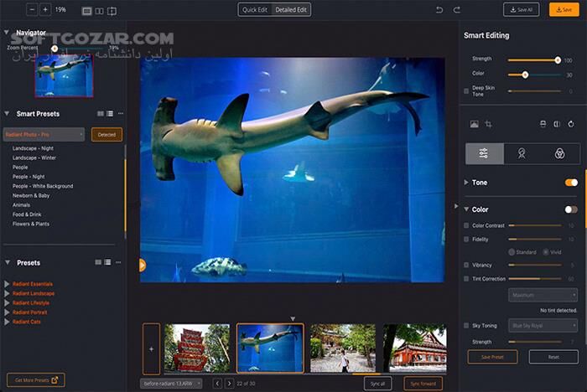Toggle the Tone section switch
The height and width of the screenshot is (392, 587).
pos(571,183)
